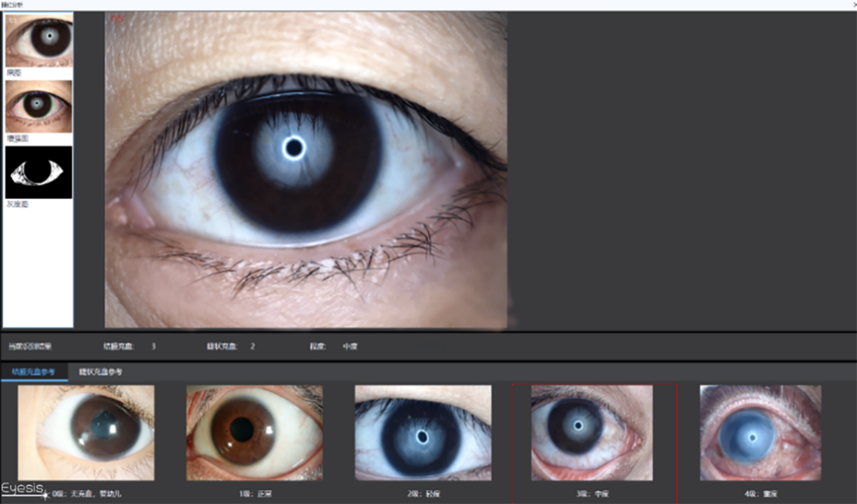Select the outlined eye thumbnail with colored contours
The image size is (857, 504).
pyautogui.click(x=39, y=106)
